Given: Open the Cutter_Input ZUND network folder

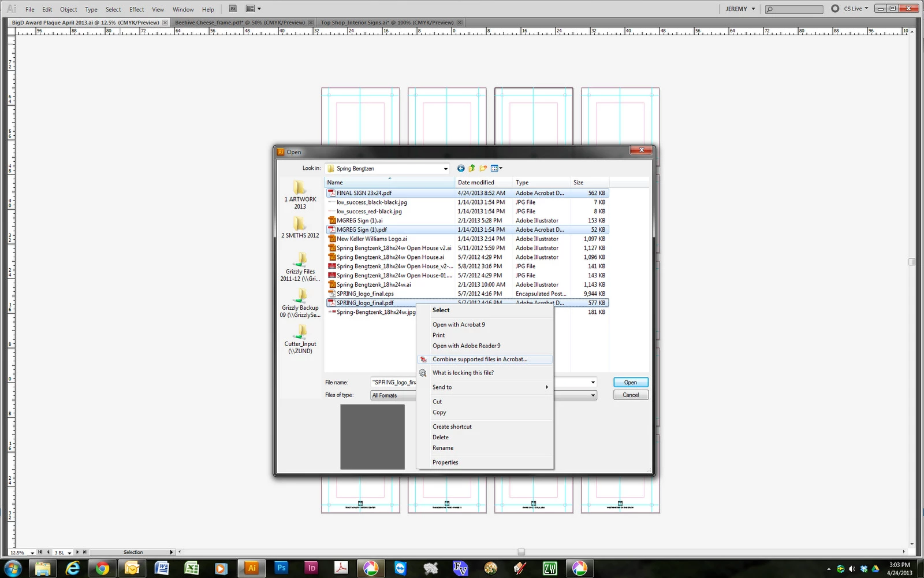Looking at the screenshot, I should pyautogui.click(x=300, y=339).
